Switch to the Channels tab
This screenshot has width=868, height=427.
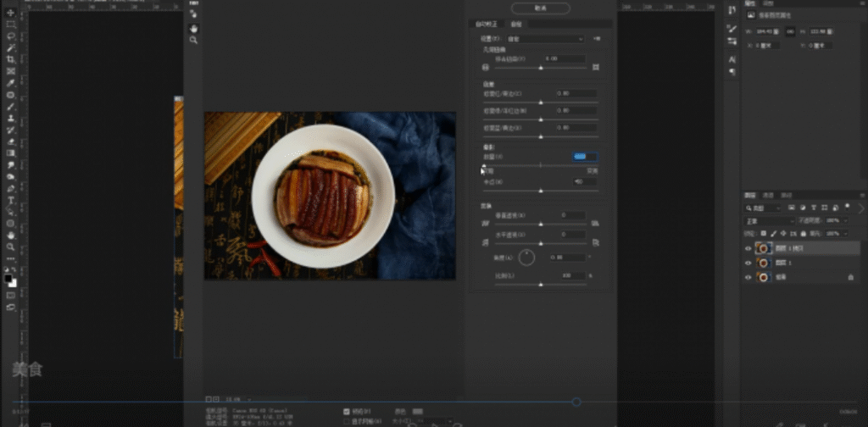click(x=768, y=195)
